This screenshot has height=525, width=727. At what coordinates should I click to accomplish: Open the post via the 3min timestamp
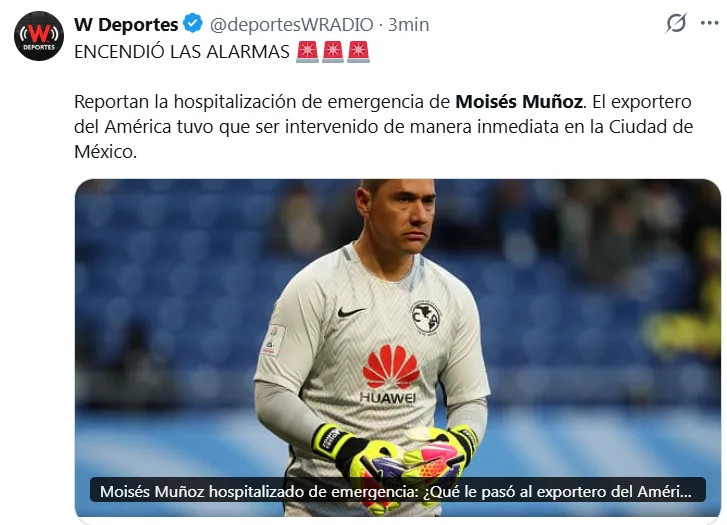pyautogui.click(x=408, y=25)
